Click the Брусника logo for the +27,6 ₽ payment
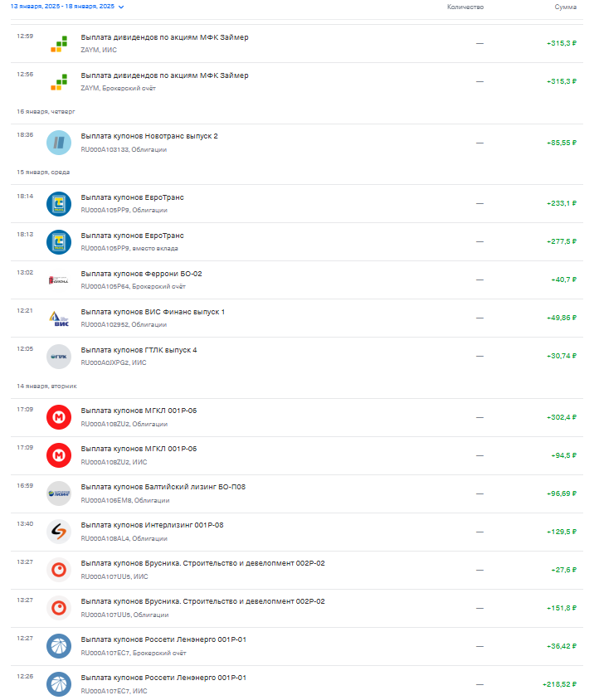This screenshot has height=700, width=599. (59, 570)
